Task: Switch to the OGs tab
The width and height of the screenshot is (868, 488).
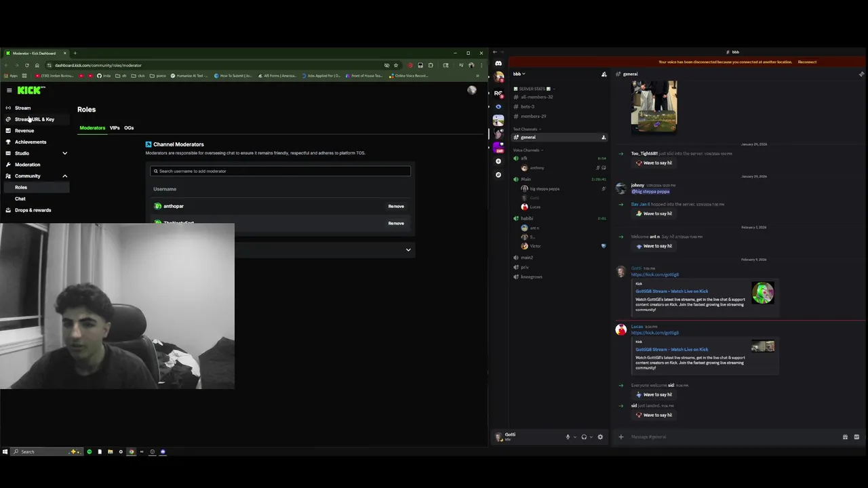Action: click(129, 128)
